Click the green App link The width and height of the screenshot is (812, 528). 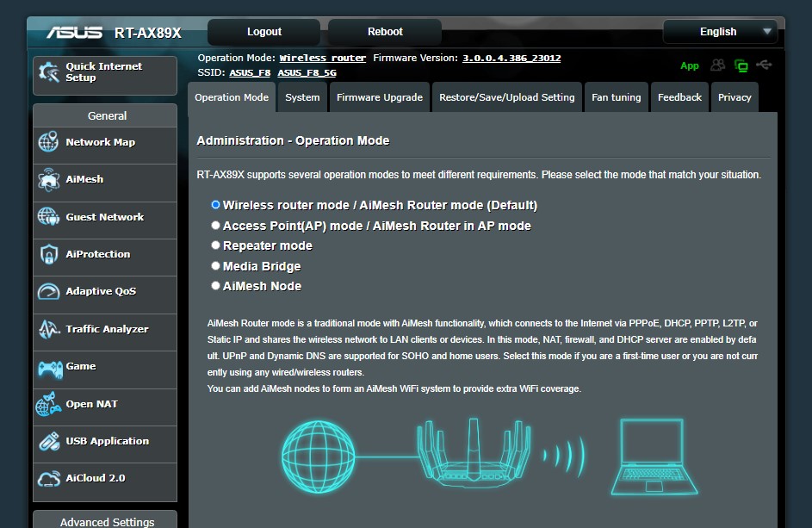(689, 65)
